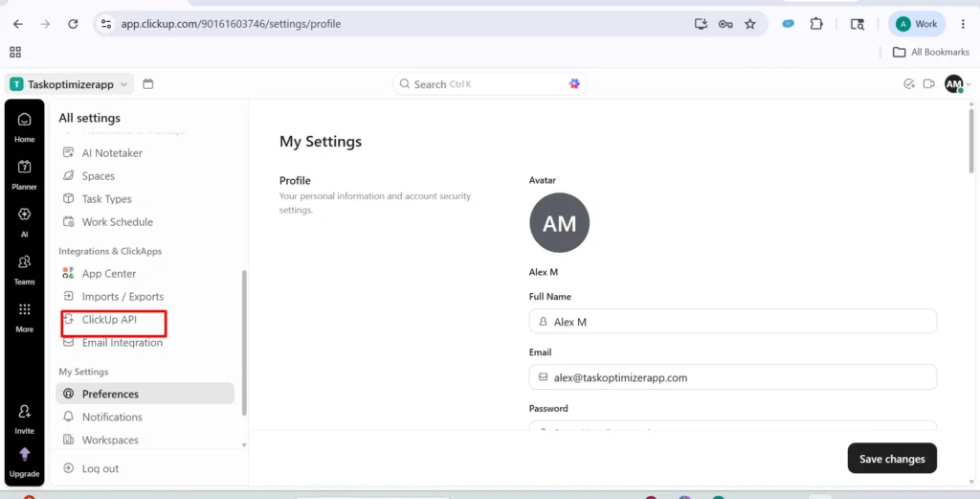980x499 pixels.
Task: Click Upgrade in the left sidebar
Action: [24, 462]
